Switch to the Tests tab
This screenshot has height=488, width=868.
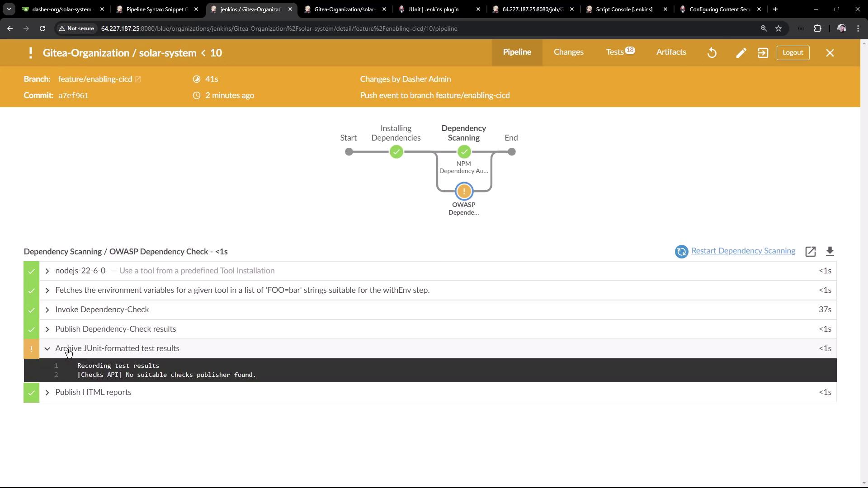615,52
